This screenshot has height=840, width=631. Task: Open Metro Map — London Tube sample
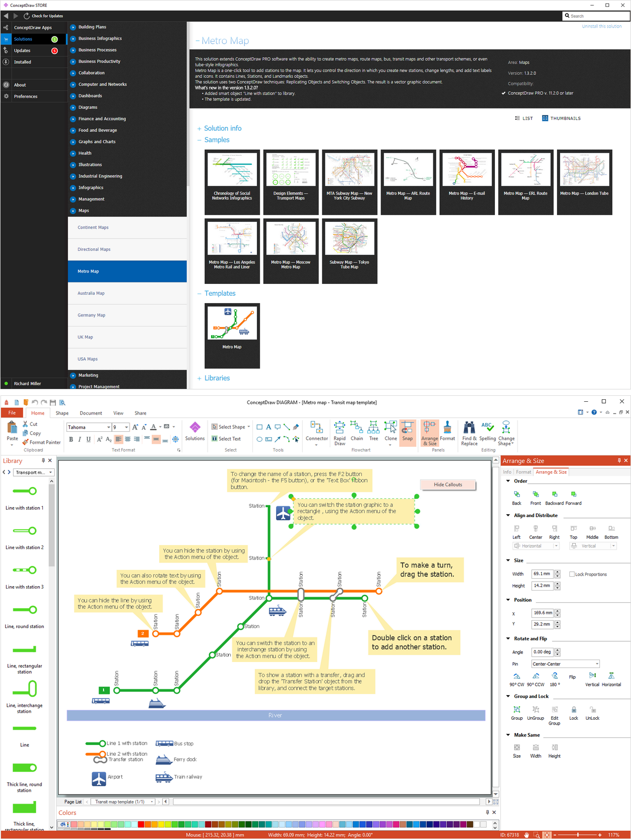pos(584,182)
